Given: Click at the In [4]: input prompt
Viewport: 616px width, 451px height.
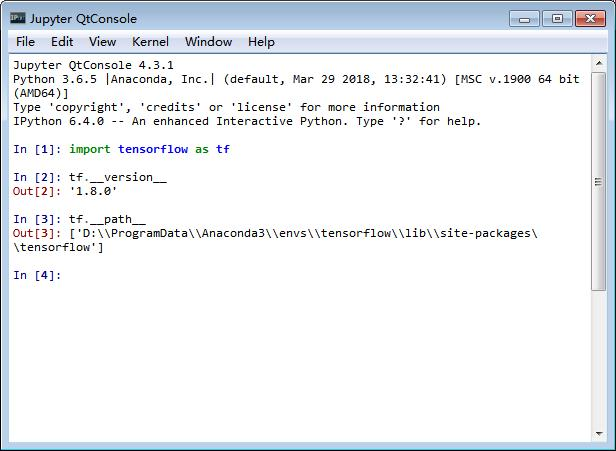Looking at the screenshot, I should pos(37,275).
